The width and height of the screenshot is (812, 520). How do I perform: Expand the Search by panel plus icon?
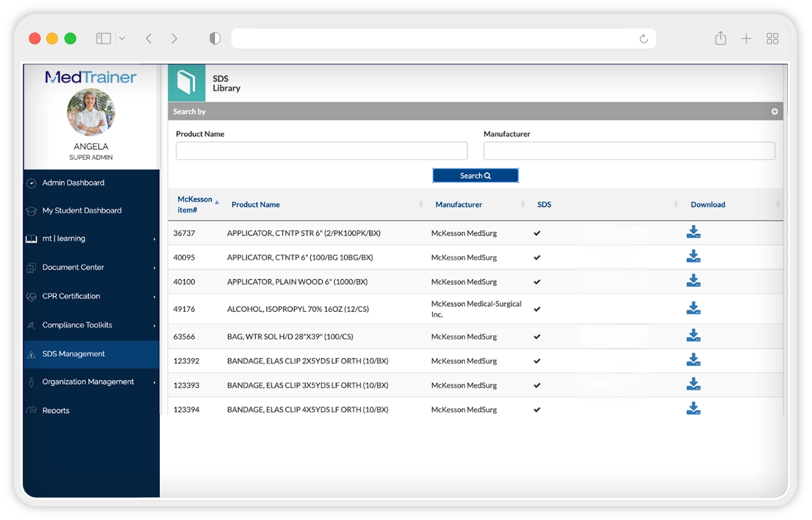point(774,112)
